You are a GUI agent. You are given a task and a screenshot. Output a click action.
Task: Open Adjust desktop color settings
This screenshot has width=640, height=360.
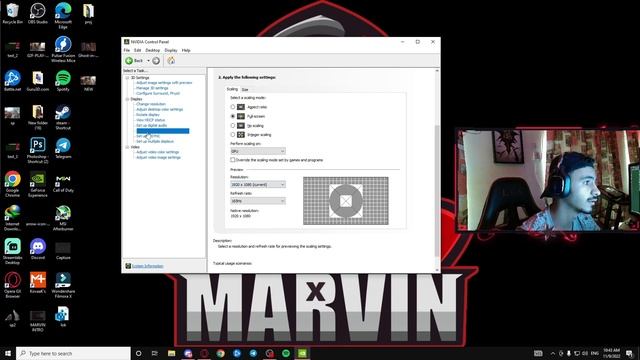pyautogui.click(x=160, y=109)
